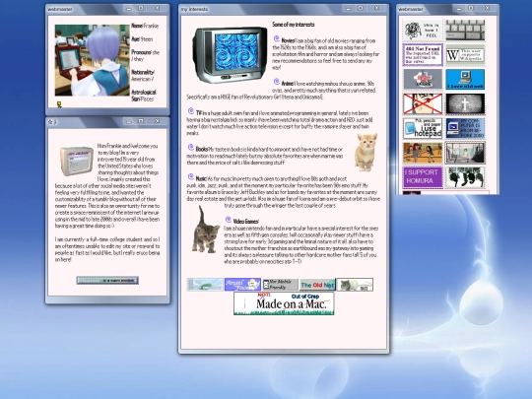Open the 404 Not Found stamp

click(423, 54)
